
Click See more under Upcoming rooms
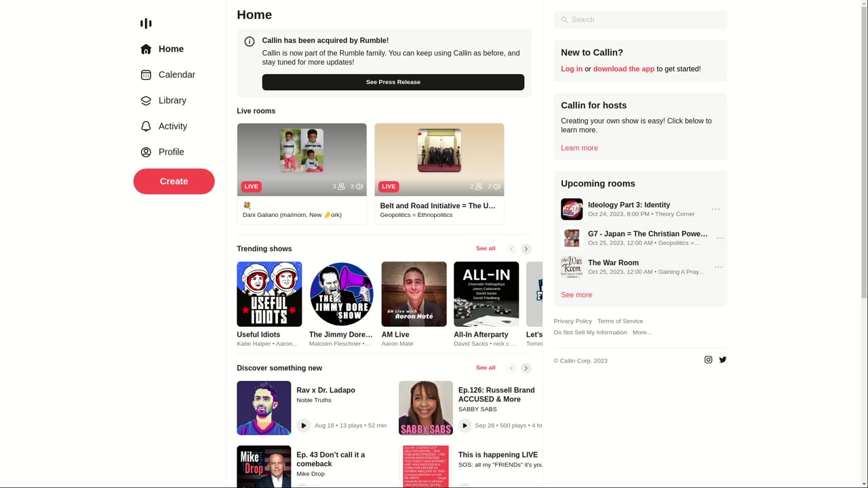[576, 296]
